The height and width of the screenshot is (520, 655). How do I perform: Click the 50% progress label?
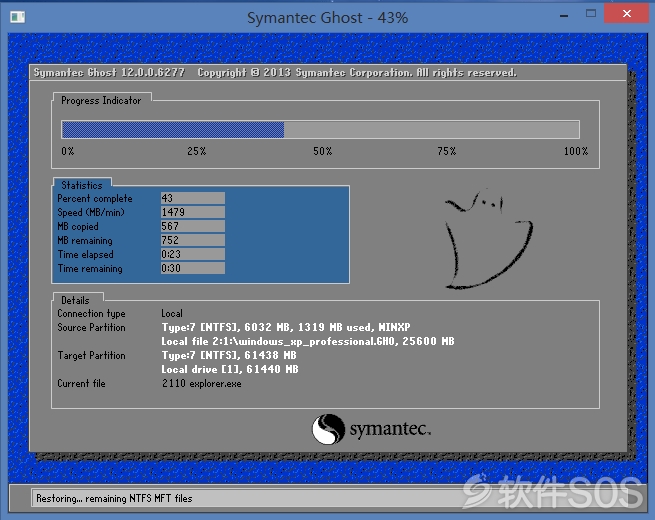tap(322, 151)
